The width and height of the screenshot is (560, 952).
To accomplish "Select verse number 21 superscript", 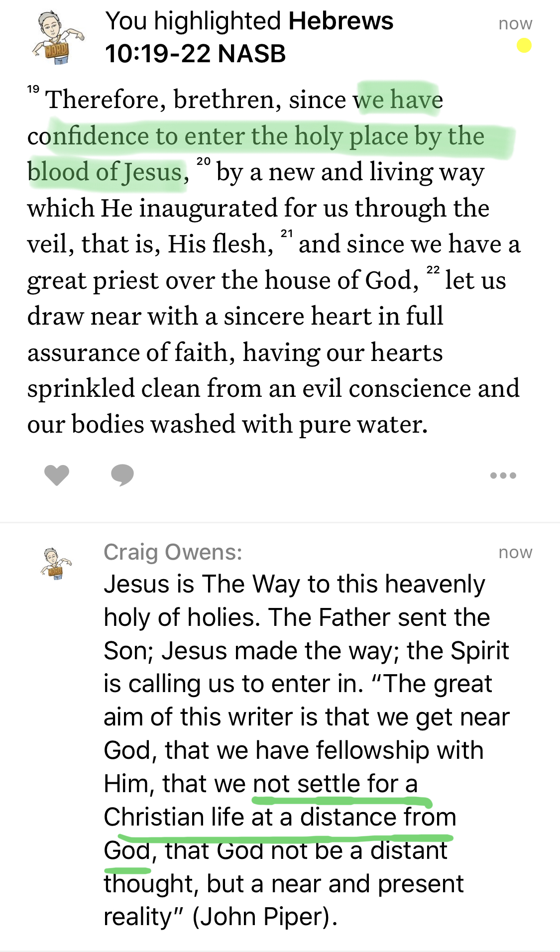I will click(x=287, y=234).
